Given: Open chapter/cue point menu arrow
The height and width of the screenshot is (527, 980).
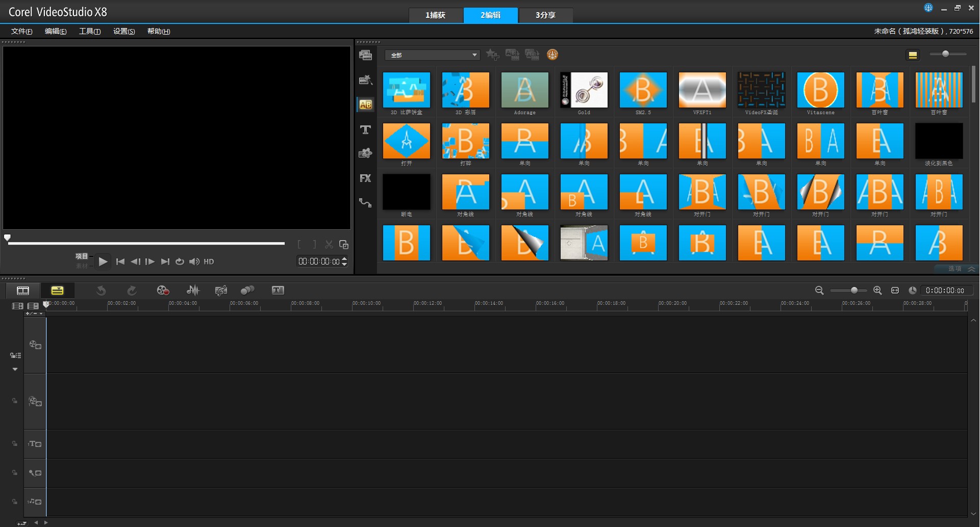Looking at the screenshot, I should tap(41, 313).
